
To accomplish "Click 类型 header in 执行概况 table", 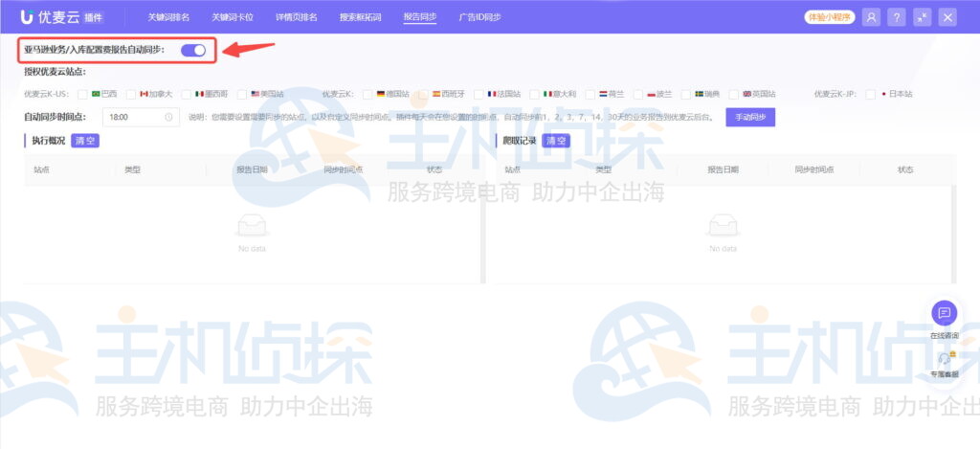I will (x=132, y=169).
